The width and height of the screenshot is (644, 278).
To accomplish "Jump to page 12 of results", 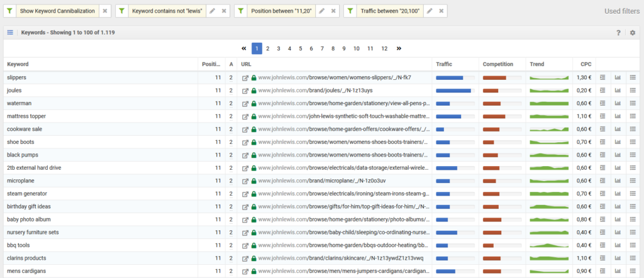I will pos(384,48).
